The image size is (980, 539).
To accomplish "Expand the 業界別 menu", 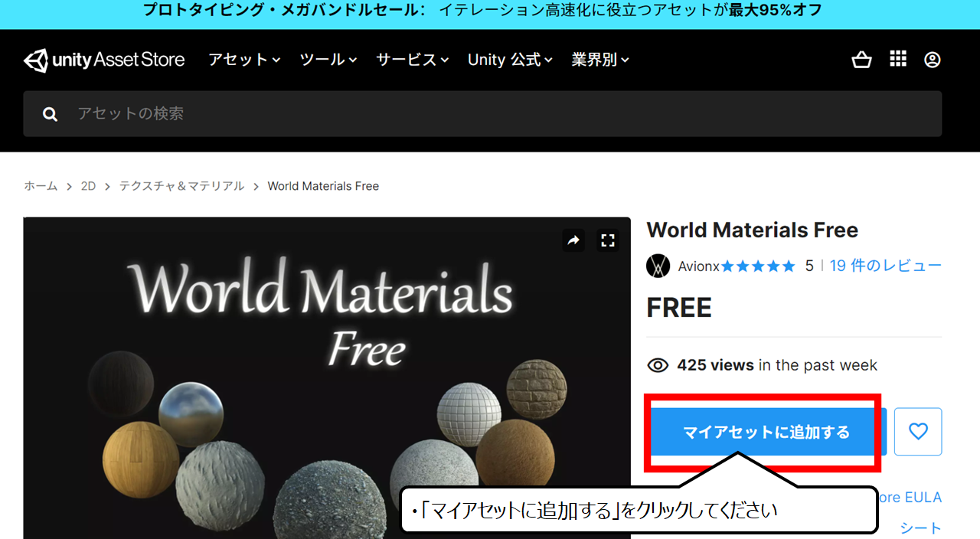I will pos(601,60).
